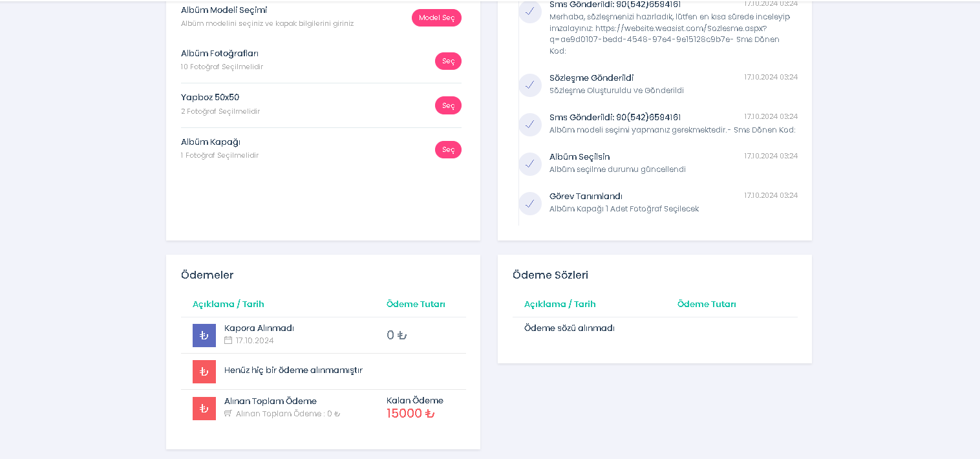Click the Model Seç button
Image resolution: width=980 pixels, height=459 pixels.
click(x=436, y=18)
